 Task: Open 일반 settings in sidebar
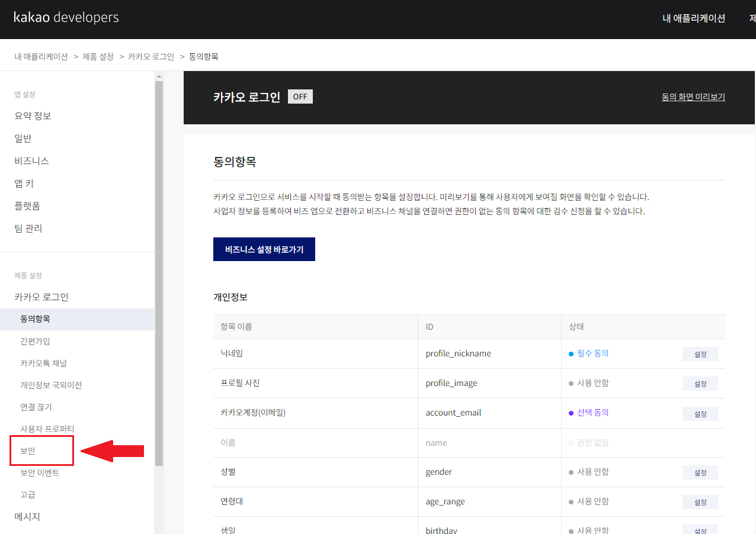23,139
